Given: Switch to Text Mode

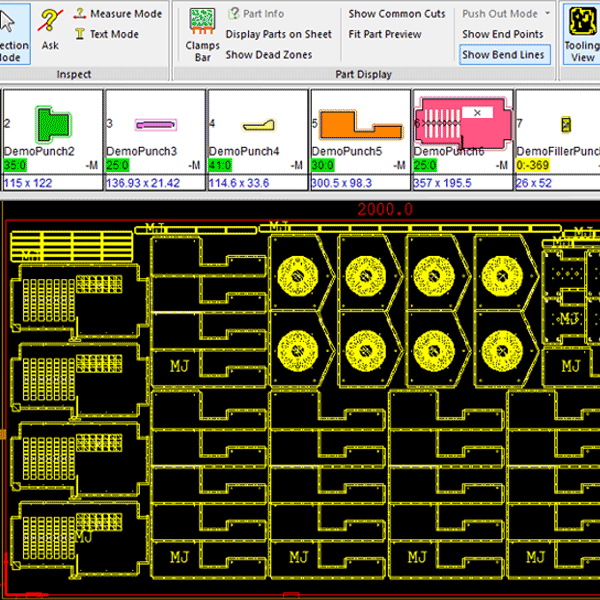Looking at the screenshot, I should click(107, 34).
